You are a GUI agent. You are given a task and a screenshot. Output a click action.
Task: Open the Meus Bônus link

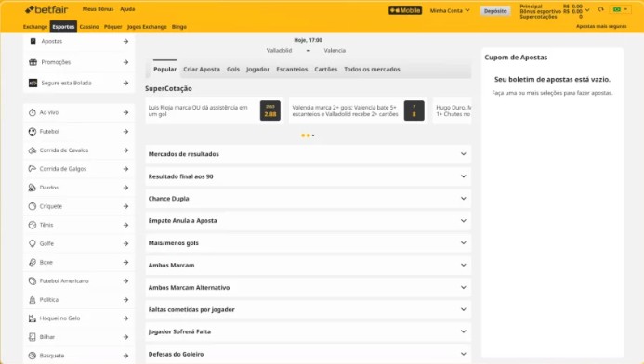[x=98, y=9]
